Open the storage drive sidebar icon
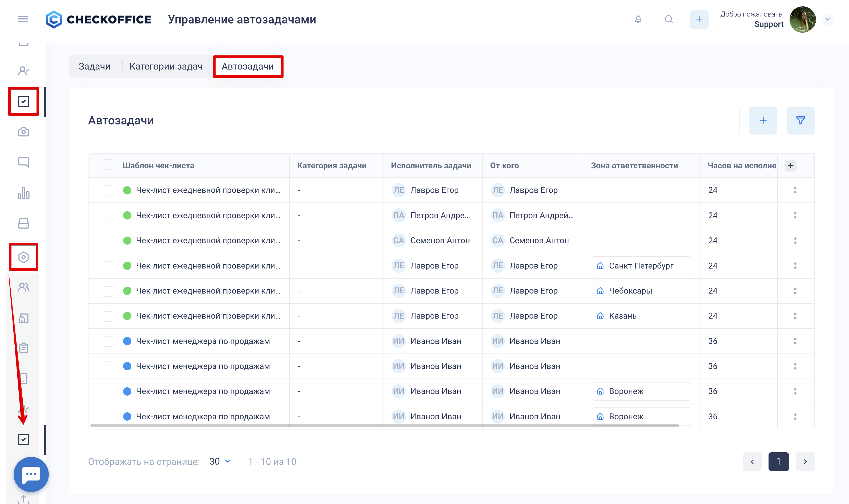 pyautogui.click(x=23, y=223)
